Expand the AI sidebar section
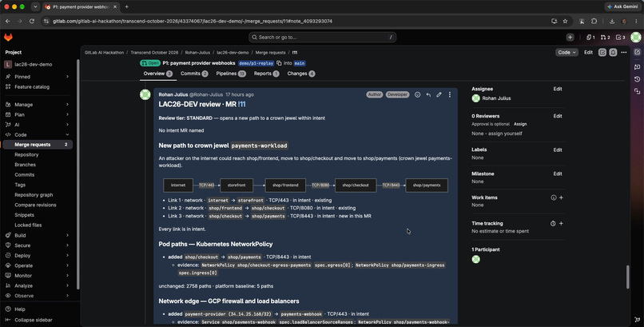The width and height of the screenshot is (644, 327). click(67, 125)
